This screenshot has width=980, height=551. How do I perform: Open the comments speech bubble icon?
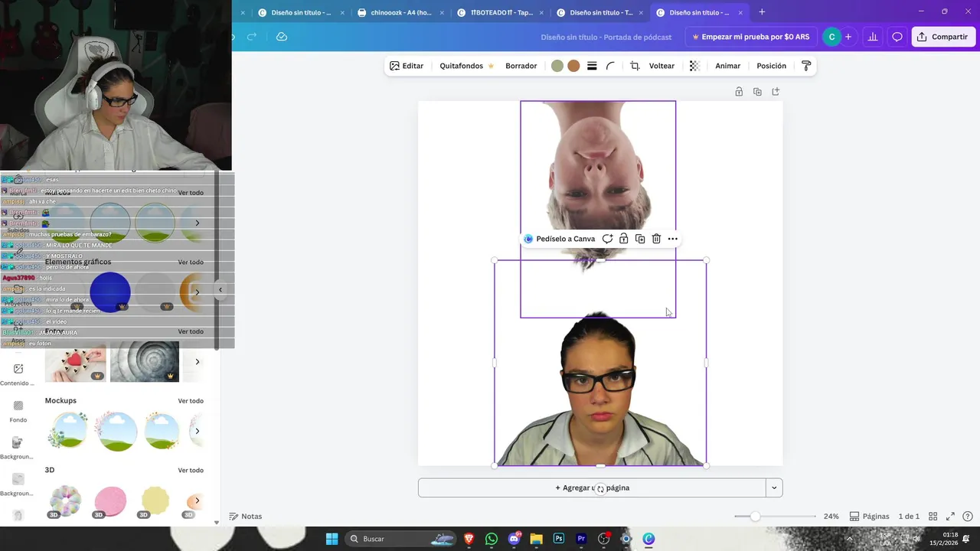[897, 37]
